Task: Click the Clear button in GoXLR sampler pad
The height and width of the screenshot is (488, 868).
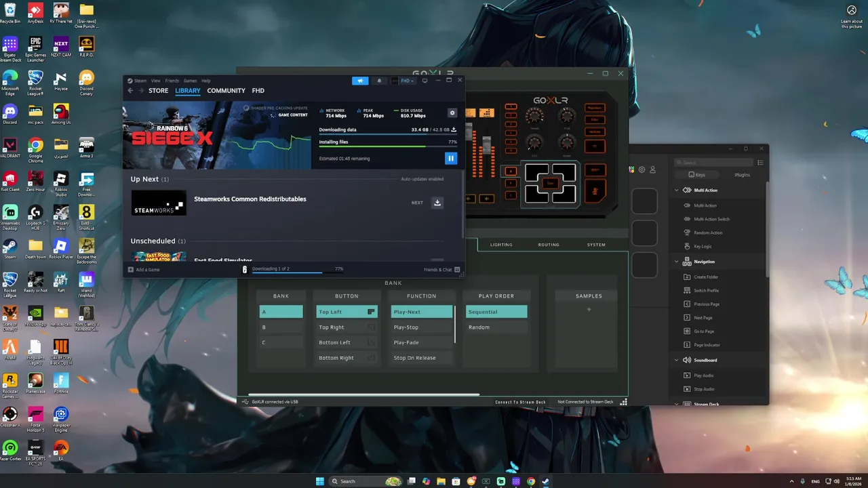Action: [550, 183]
